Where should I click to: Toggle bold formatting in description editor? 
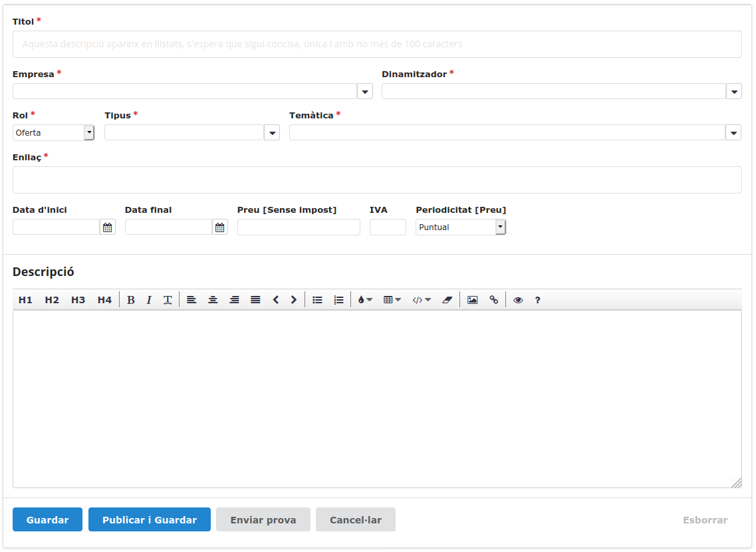coord(130,300)
